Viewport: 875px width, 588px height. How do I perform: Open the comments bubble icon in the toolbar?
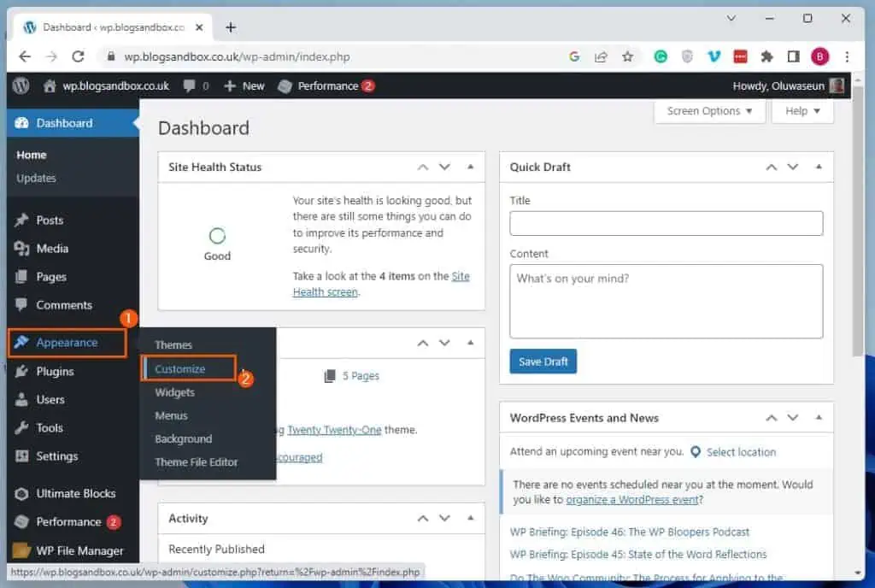[x=190, y=85]
